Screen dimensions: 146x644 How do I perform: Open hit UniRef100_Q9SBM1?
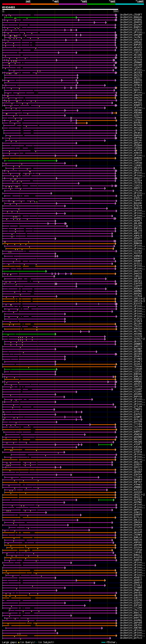click(x=131, y=20)
